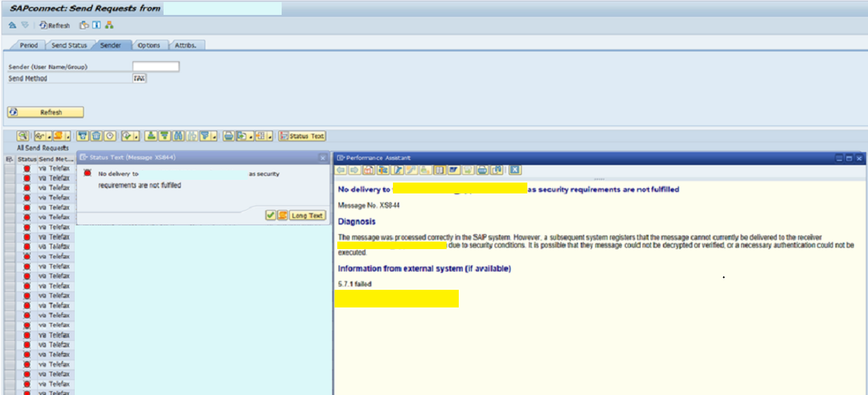Click the forward arrow in Performance Assistant

coord(354,170)
